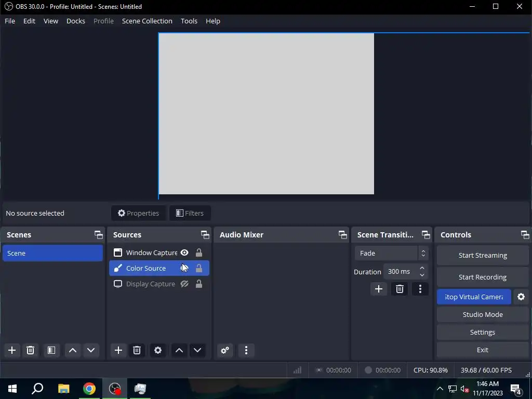Open advanced audio properties gears icon
The height and width of the screenshot is (399, 532).
point(225,350)
